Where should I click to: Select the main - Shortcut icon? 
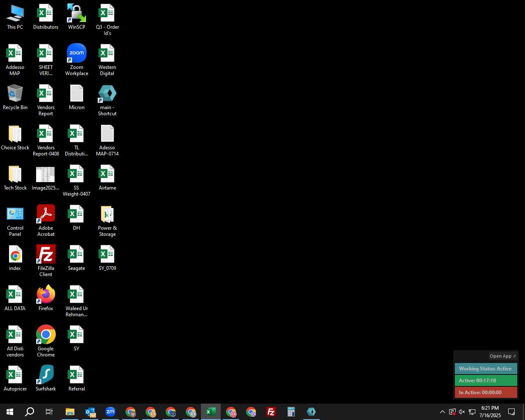click(x=107, y=100)
